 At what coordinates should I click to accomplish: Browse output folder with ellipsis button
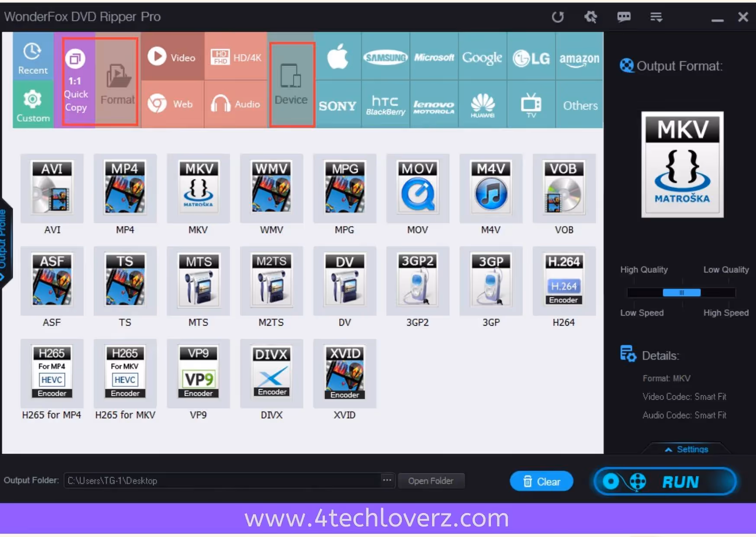388,480
